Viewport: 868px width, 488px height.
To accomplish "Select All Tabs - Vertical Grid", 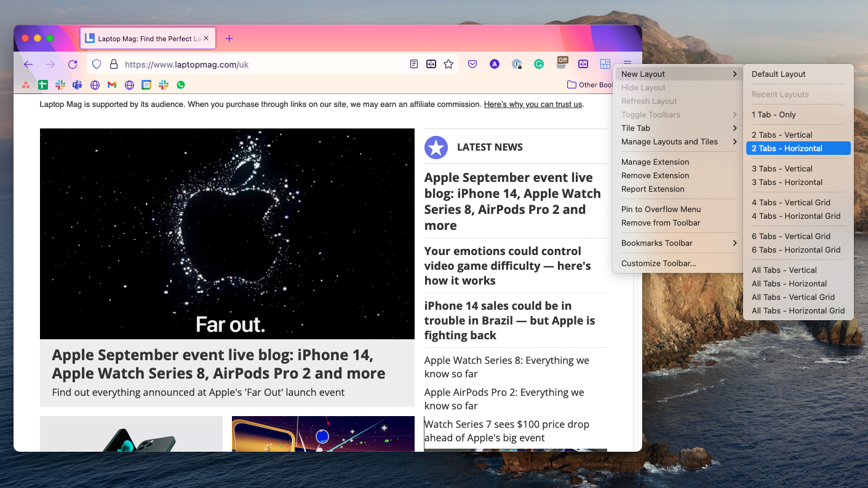I will [798, 297].
